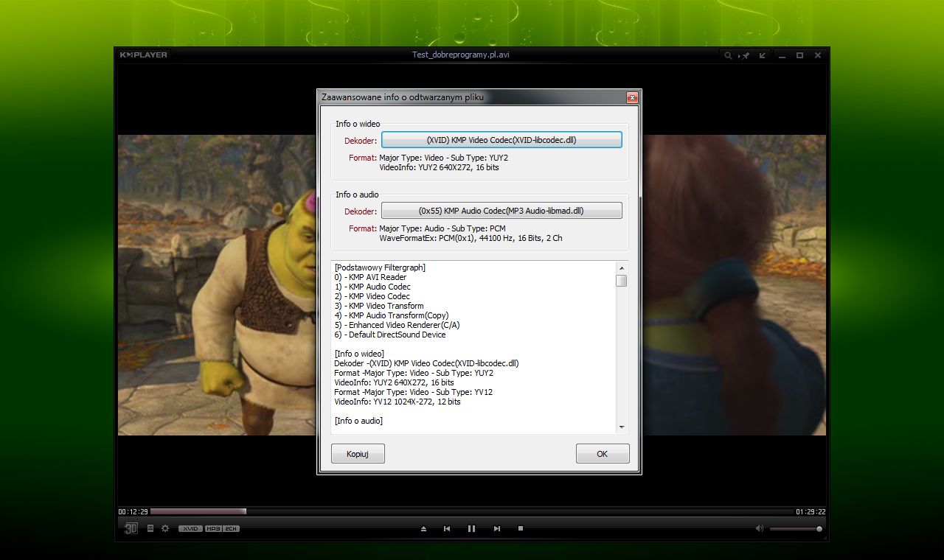
Task: Click the magnifier search icon in title bar
Action: click(x=728, y=55)
